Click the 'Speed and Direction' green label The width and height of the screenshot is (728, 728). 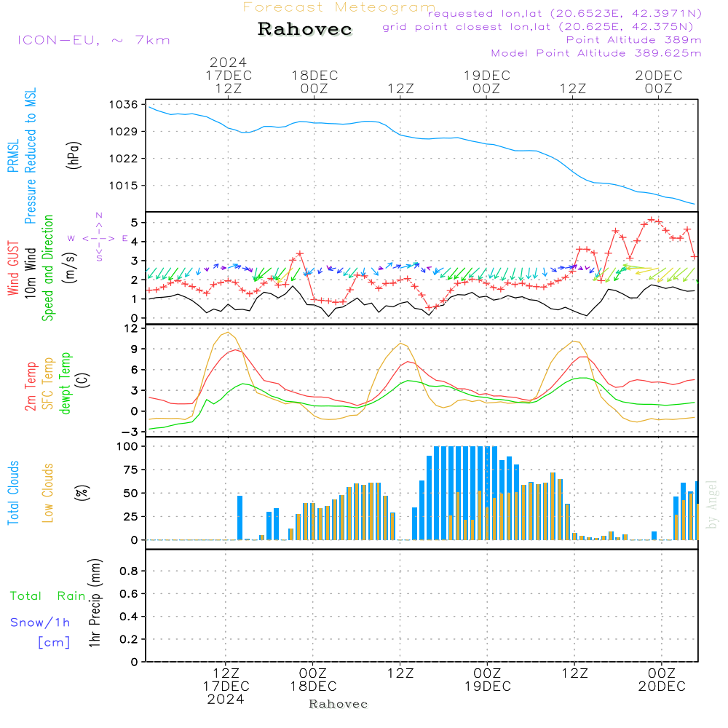[48, 268]
